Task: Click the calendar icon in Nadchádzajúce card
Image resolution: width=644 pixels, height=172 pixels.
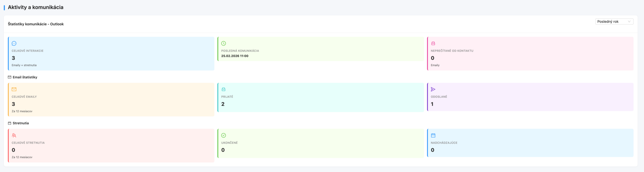Action: (433, 135)
